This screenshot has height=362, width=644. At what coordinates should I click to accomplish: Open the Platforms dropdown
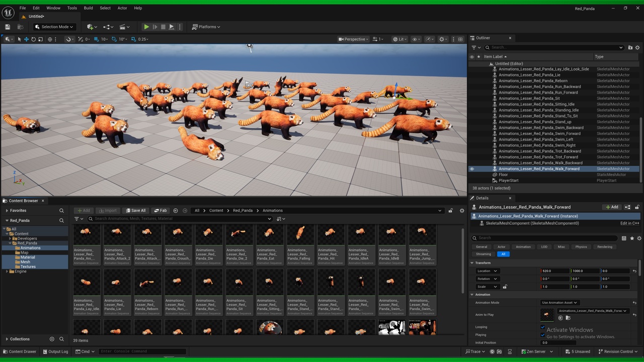206,27
